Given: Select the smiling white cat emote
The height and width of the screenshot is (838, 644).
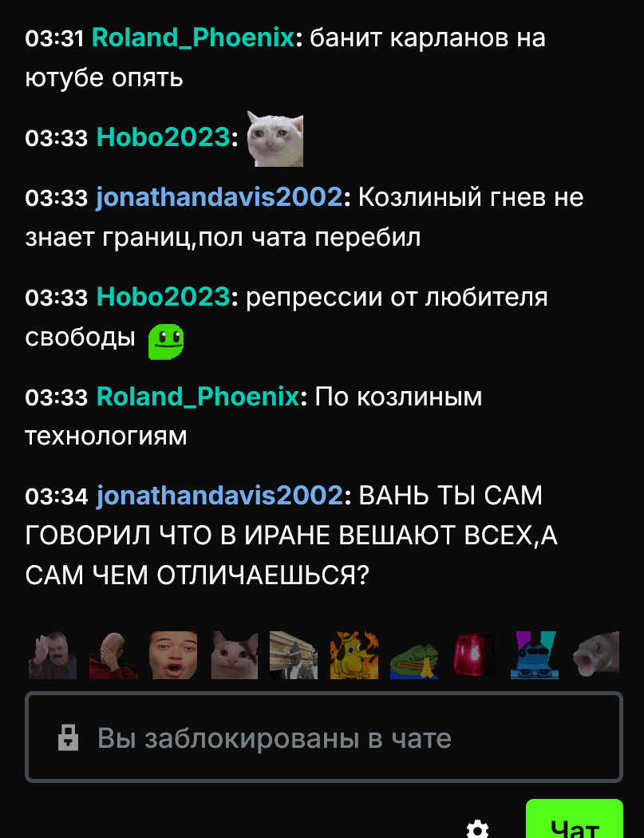Looking at the screenshot, I should pyautogui.click(x=234, y=655).
